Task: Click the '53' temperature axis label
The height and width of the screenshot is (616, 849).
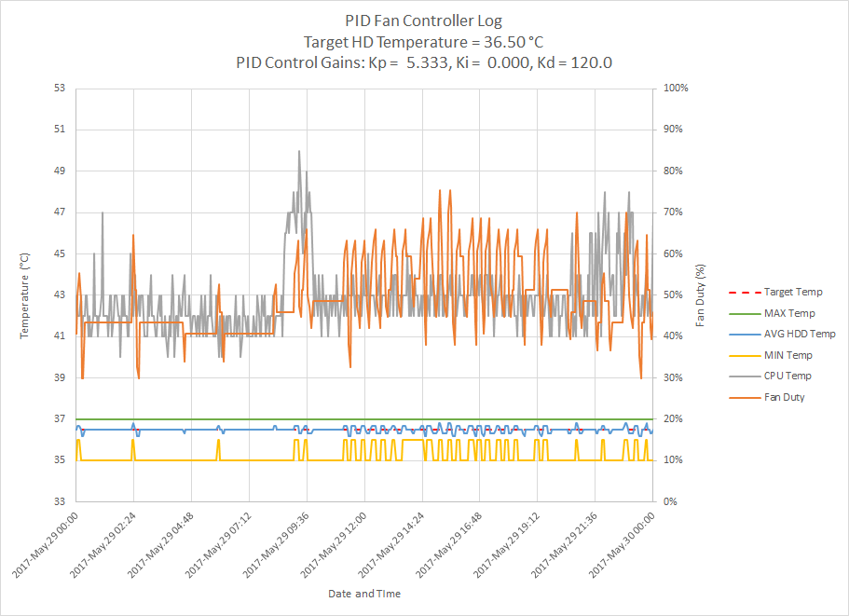Action: click(60, 88)
